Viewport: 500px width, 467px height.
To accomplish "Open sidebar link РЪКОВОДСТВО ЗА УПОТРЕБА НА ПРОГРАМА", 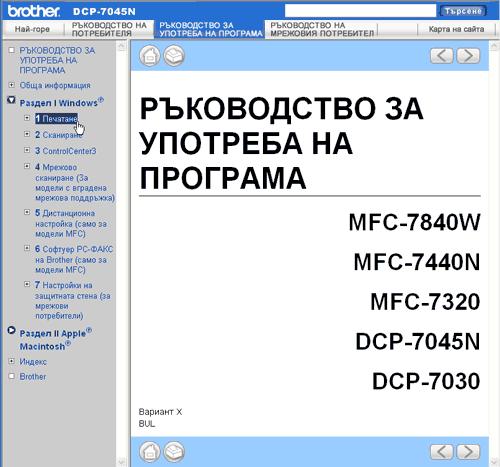I will click(x=57, y=60).
